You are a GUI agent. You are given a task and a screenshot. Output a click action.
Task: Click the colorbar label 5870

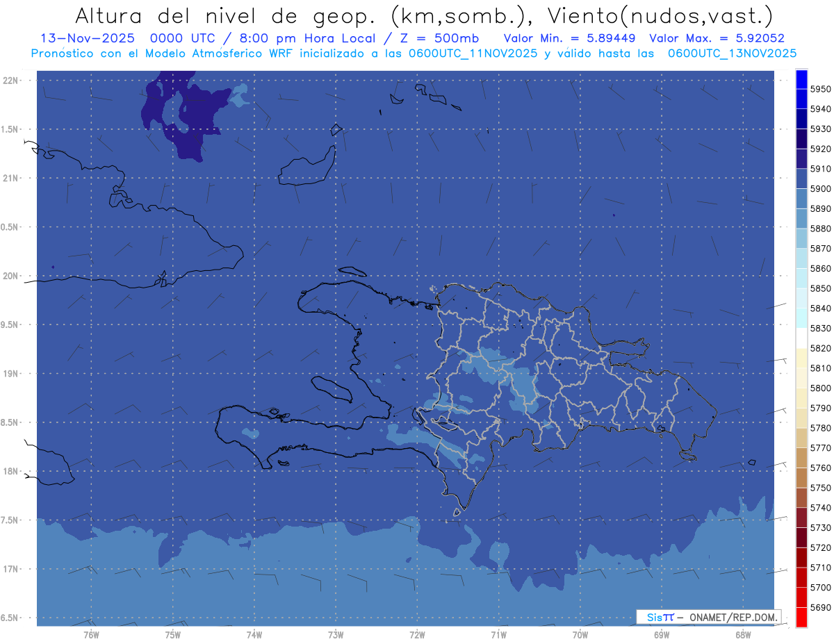pyautogui.click(x=821, y=248)
